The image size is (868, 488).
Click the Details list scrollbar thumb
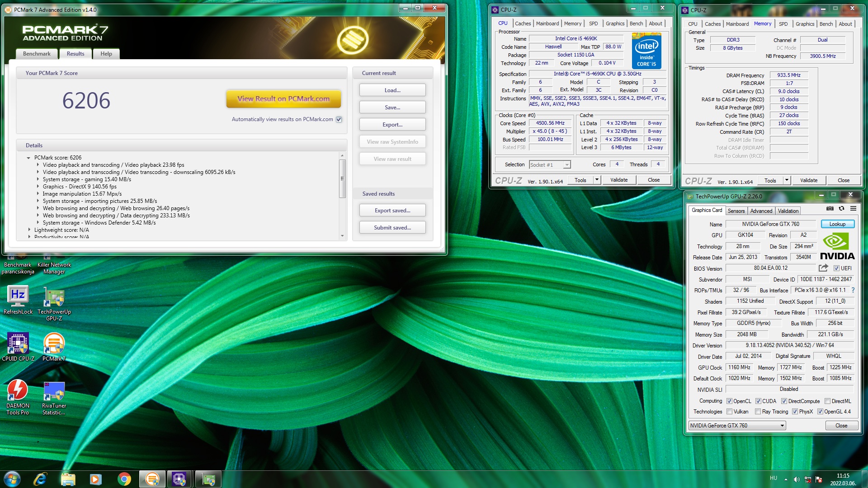(x=342, y=178)
